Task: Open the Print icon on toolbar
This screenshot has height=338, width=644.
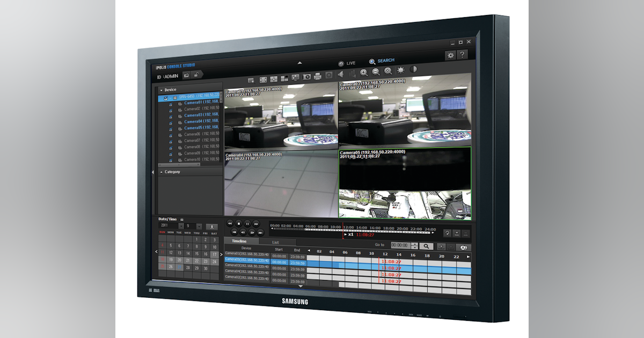Action: click(x=318, y=76)
